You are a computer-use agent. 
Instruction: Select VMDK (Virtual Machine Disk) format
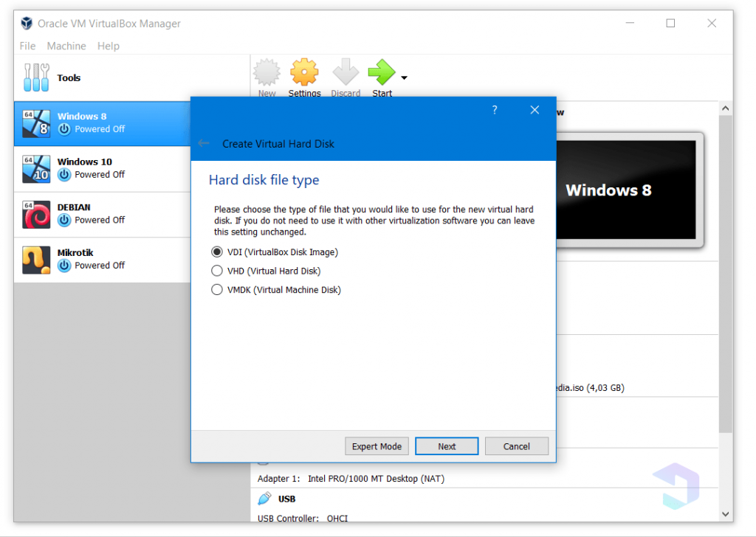tap(217, 290)
